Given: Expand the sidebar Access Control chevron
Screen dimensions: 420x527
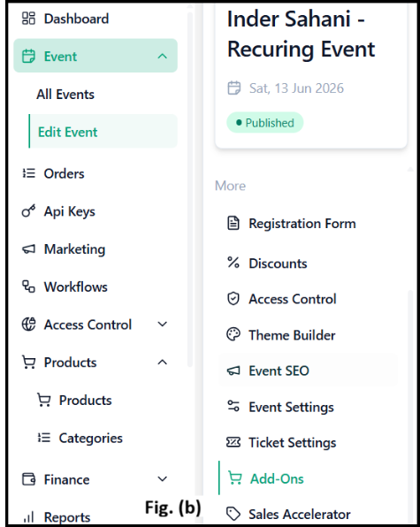Looking at the screenshot, I should click(163, 325).
